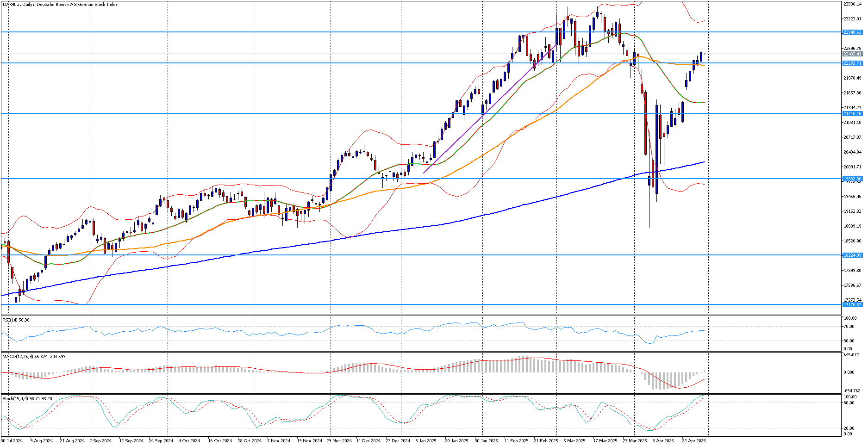
Task: Click the 28 Oct 2024 date label
Action: [x=250, y=441]
